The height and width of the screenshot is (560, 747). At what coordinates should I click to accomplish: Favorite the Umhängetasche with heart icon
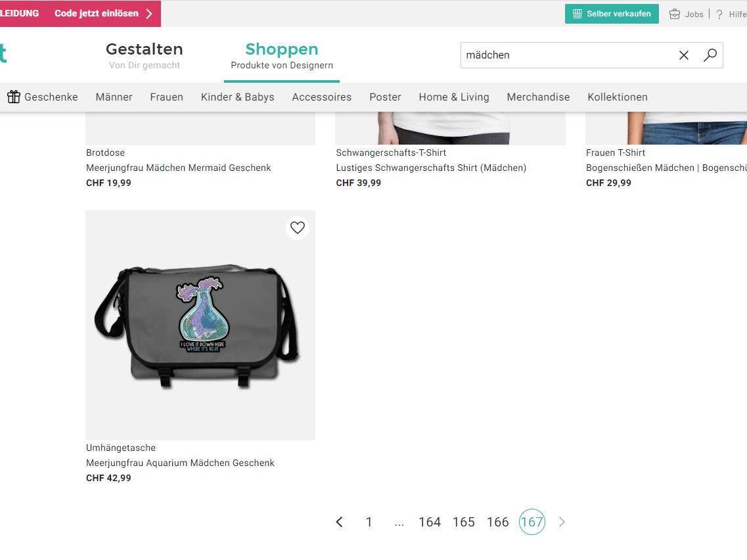(298, 227)
